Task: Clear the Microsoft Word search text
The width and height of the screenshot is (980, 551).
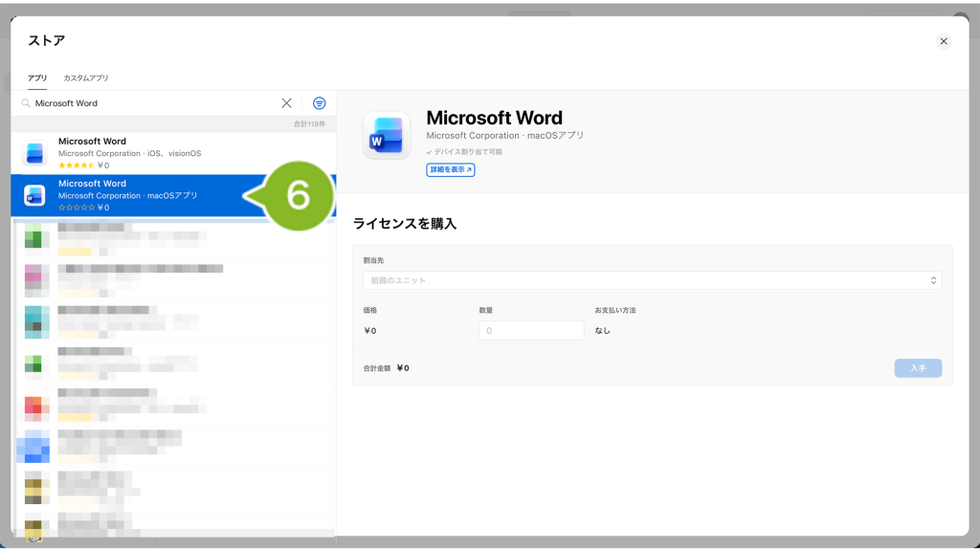Action: 286,103
